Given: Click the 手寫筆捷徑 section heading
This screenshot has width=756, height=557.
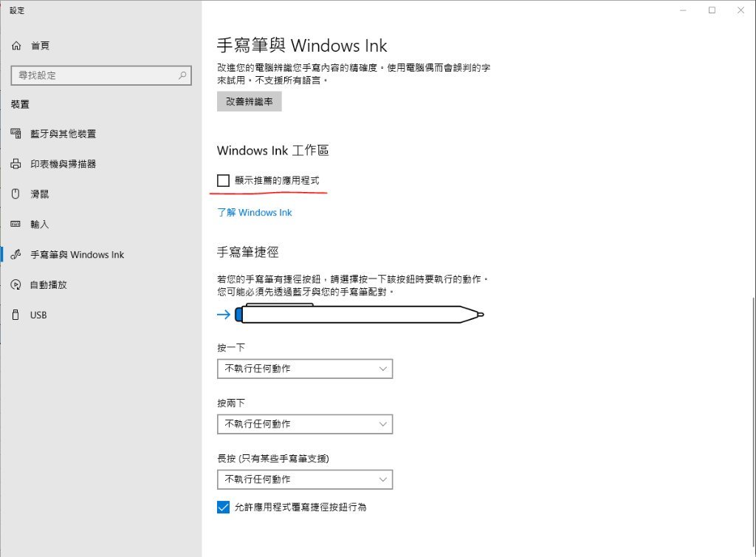Looking at the screenshot, I should pyautogui.click(x=248, y=252).
